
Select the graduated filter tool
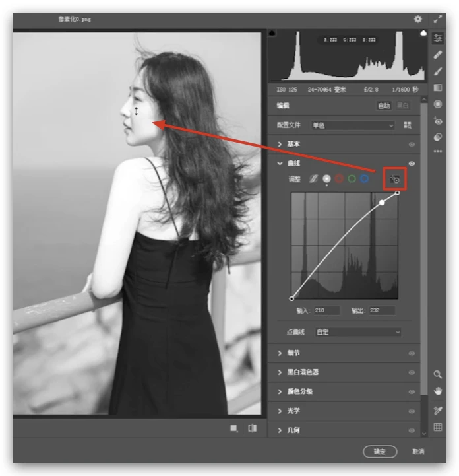click(x=438, y=88)
